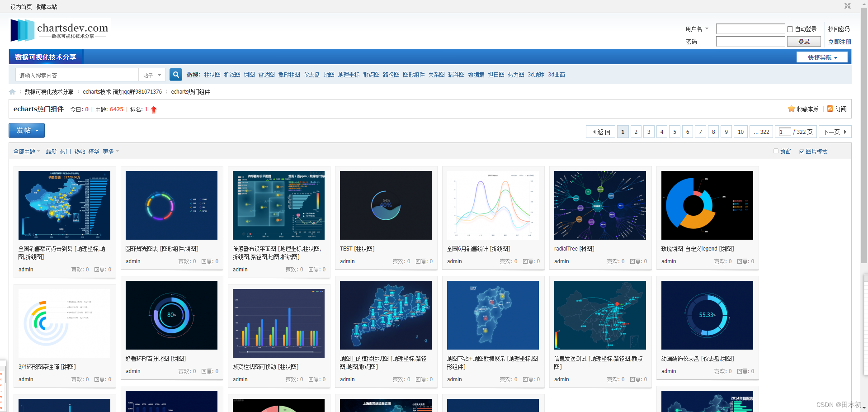
Task: Click the echarts技术 breadcrumb link
Action: pos(122,92)
